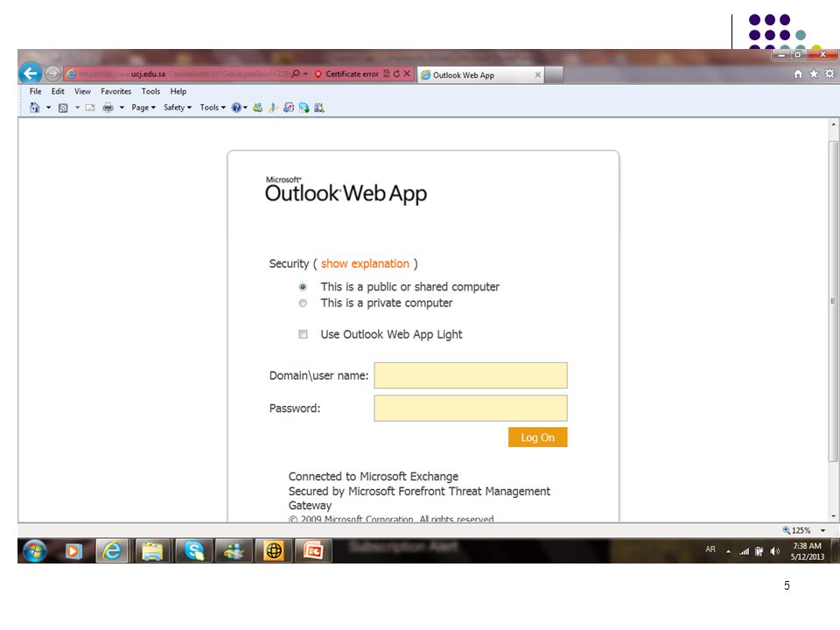
Task: Refresh the page with the reload icon
Action: coord(396,73)
